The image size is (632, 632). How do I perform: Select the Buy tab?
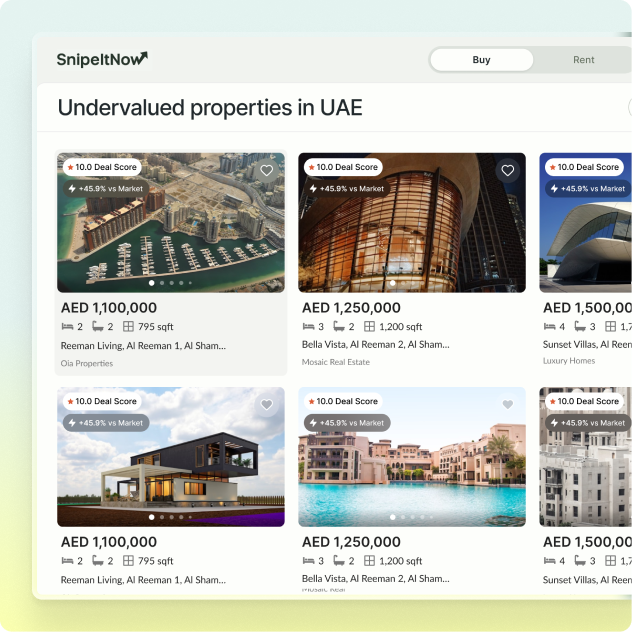481,60
